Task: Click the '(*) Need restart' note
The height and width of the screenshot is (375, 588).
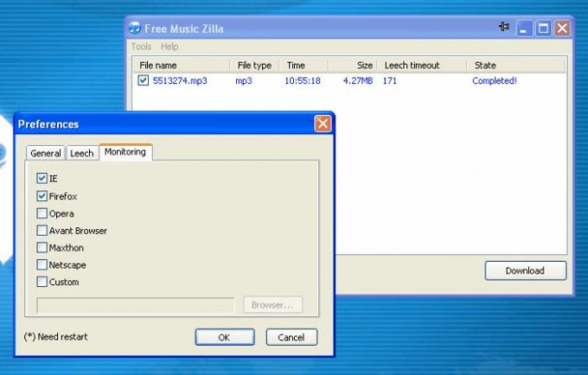Action: [x=55, y=337]
